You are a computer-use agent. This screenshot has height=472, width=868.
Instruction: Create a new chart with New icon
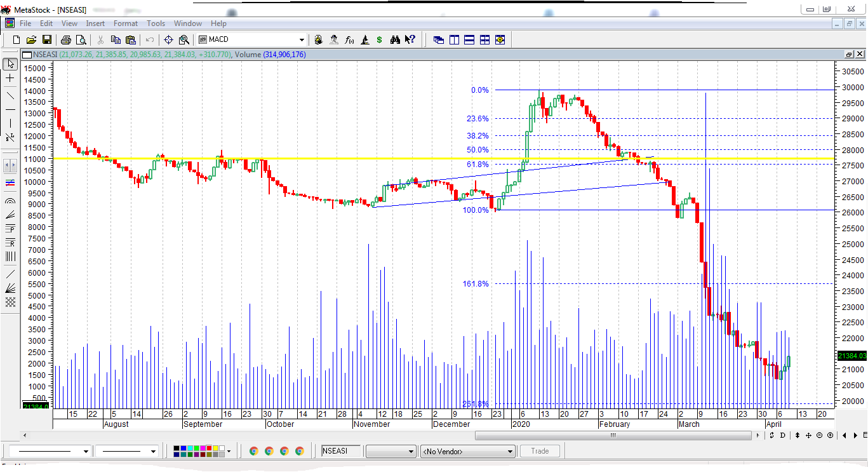pos(17,39)
